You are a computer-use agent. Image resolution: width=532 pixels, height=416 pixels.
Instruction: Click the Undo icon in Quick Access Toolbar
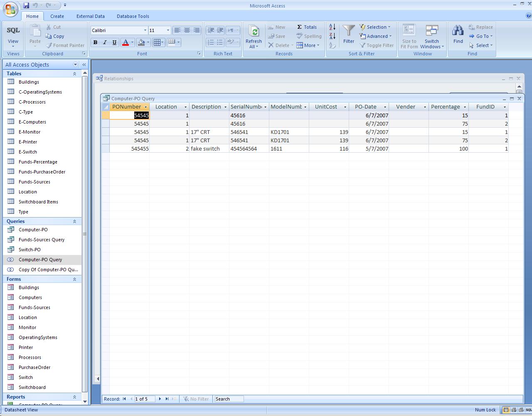(35, 5)
